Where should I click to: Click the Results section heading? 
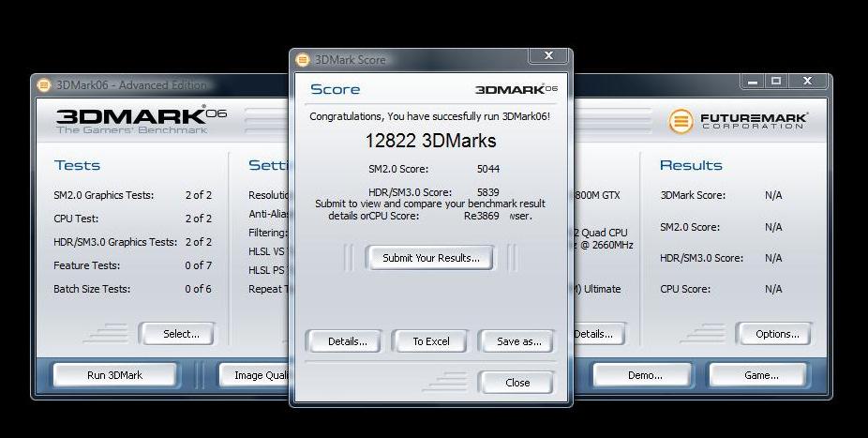pos(691,165)
